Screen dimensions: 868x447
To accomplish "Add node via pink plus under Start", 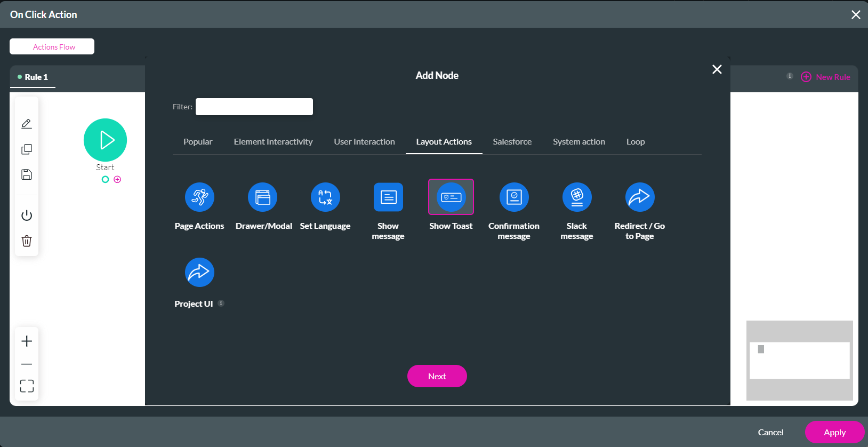I will [117, 179].
